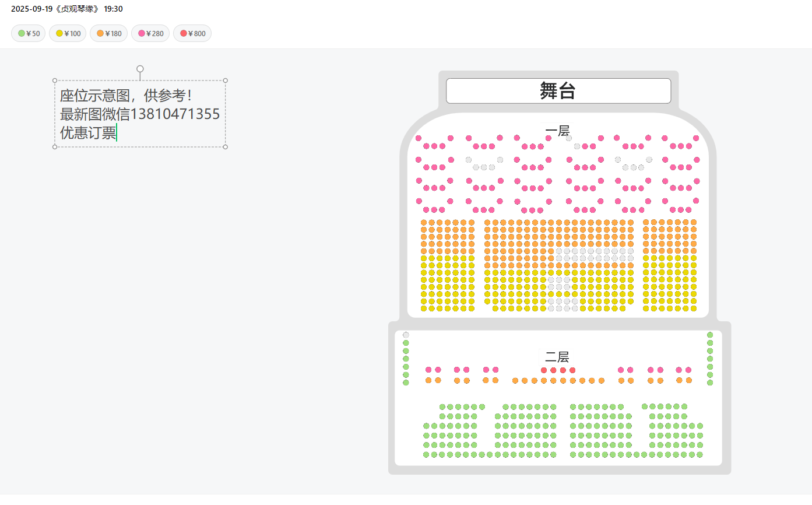812x505 pixels.
Task: Toggle the orange ¥180 price chip
Action: [x=108, y=33]
